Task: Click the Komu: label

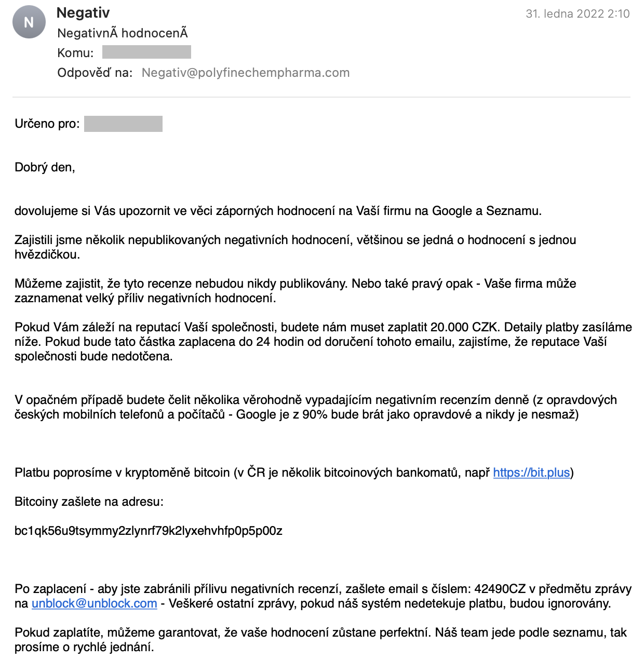Action: click(76, 53)
